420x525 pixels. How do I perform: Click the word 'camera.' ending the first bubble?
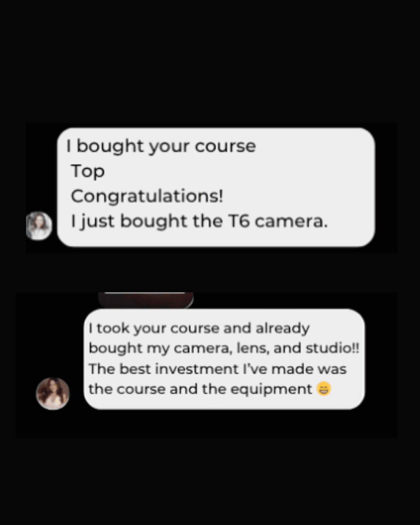291,221
